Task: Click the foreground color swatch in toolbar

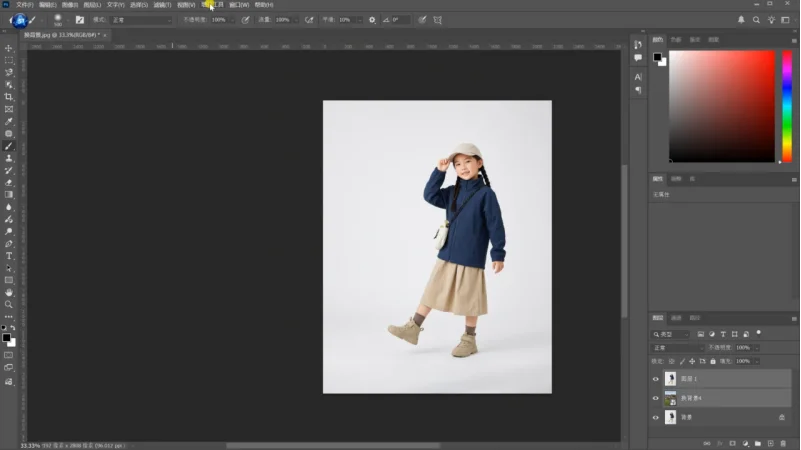Action: (6, 338)
